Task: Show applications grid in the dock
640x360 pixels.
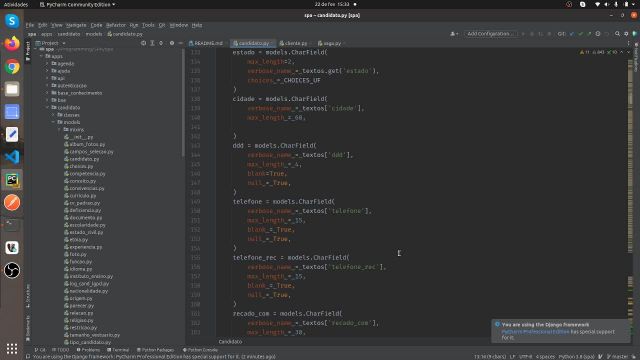Action: (12, 348)
